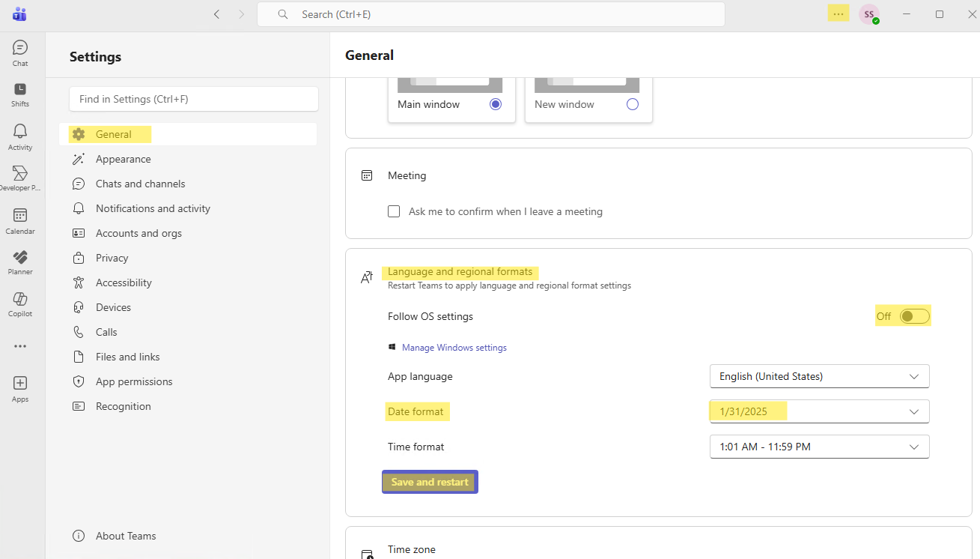The height and width of the screenshot is (559, 980).
Task: Open the Manage Windows settings link
Action: coord(454,348)
